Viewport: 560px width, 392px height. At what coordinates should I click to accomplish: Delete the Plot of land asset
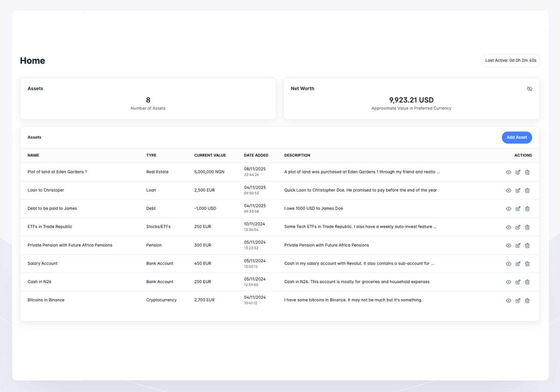click(x=527, y=172)
